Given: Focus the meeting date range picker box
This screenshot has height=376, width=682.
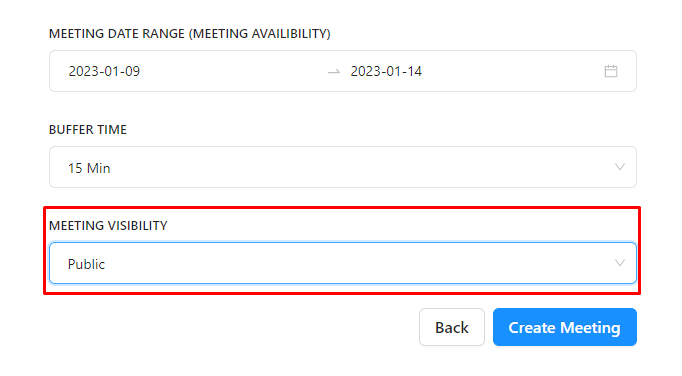Looking at the screenshot, I should click(x=343, y=71).
